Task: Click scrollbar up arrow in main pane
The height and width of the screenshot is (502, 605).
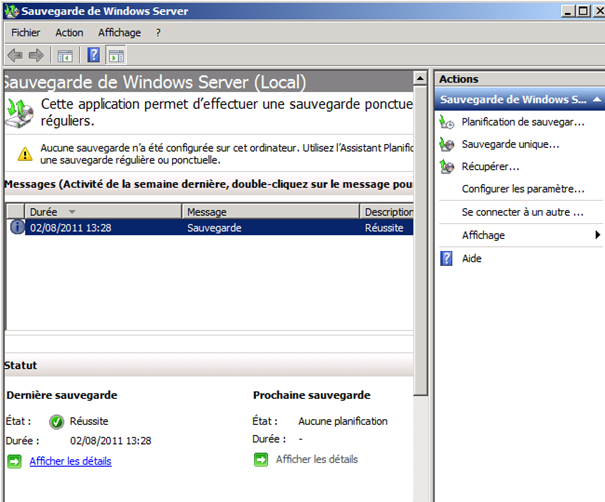Action: 420,79
